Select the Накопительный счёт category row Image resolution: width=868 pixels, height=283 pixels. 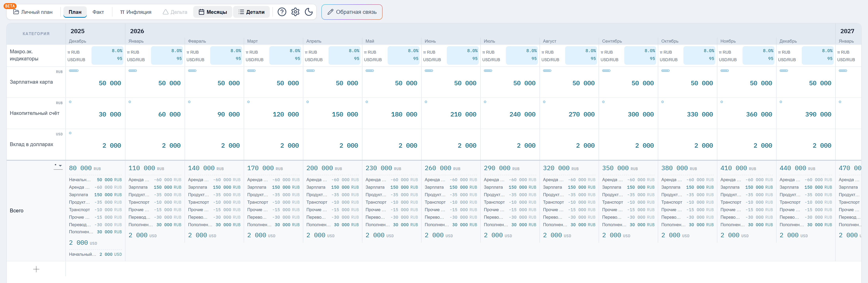[36, 113]
